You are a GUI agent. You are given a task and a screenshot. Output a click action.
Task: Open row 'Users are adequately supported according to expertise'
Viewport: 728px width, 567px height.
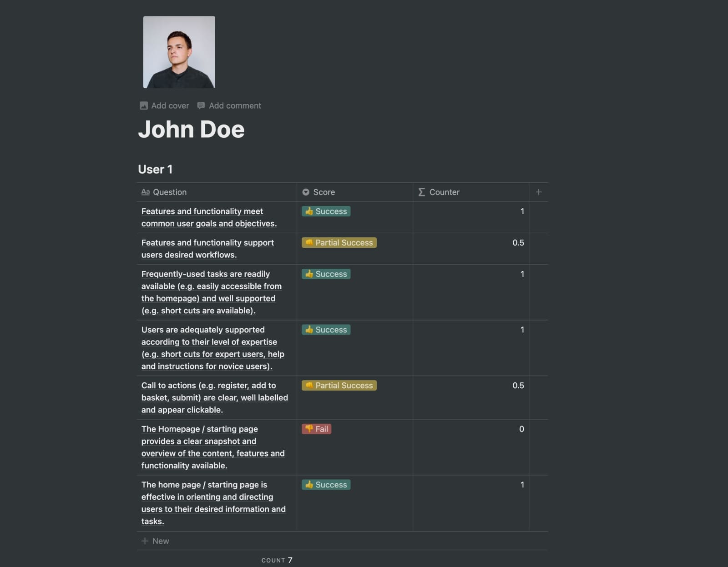point(213,348)
